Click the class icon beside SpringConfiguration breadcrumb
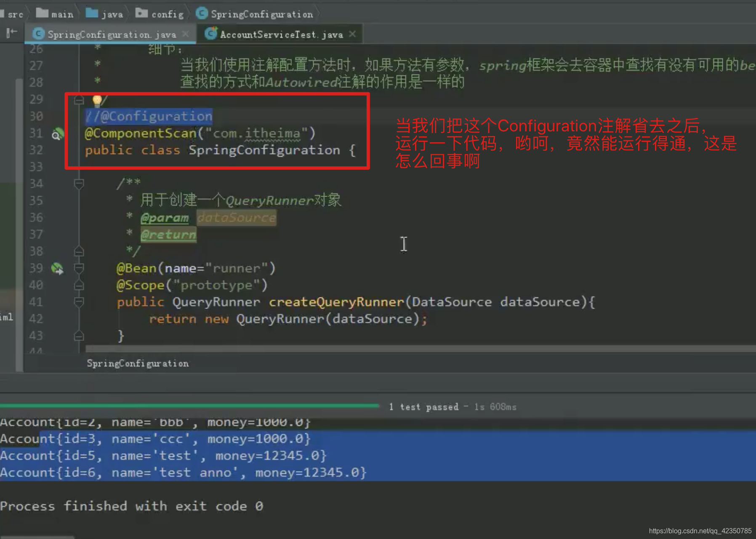 (x=202, y=13)
